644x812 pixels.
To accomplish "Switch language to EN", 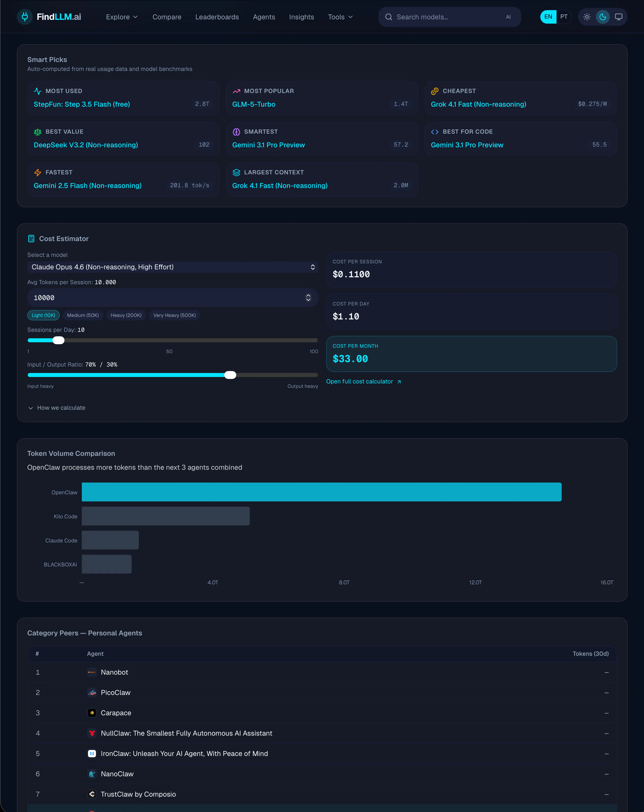I will [548, 17].
